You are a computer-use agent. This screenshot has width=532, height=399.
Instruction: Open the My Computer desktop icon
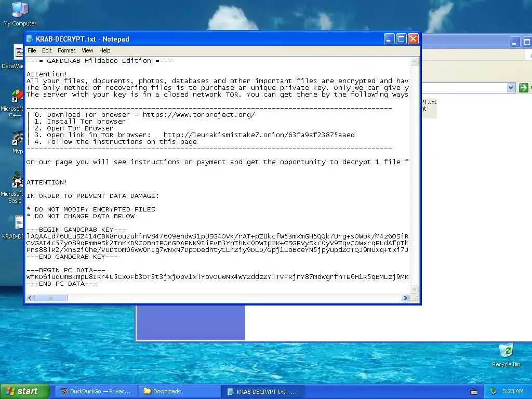click(x=20, y=14)
